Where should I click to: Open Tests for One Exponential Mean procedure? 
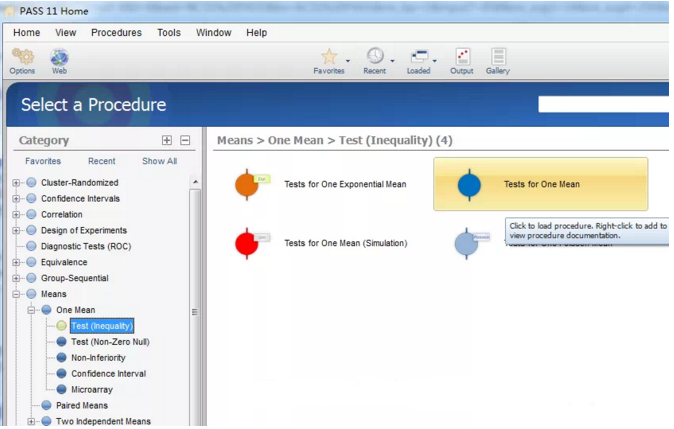tap(344, 184)
